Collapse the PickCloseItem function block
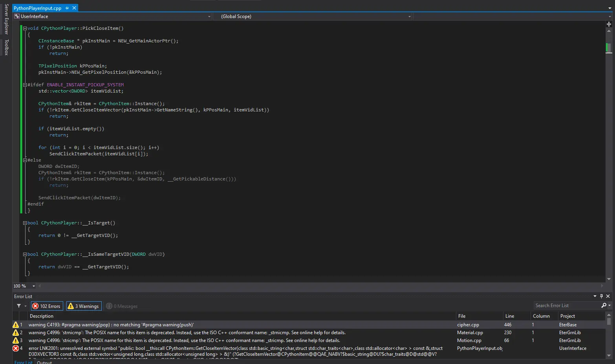615x364 pixels. (25, 28)
